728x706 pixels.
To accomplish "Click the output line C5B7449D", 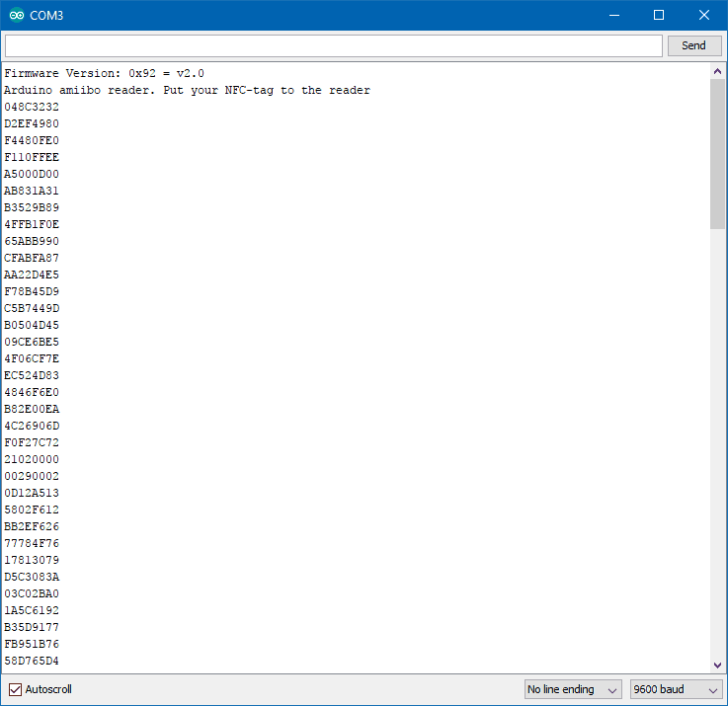I will tap(32, 308).
